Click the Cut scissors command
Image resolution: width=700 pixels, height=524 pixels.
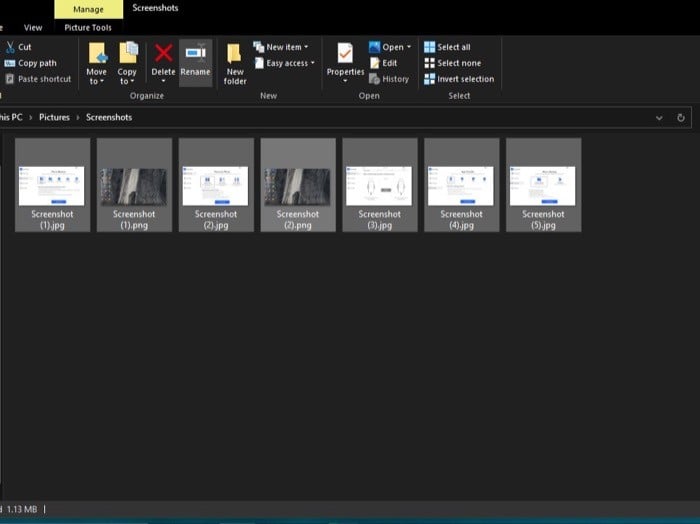coord(18,47)
